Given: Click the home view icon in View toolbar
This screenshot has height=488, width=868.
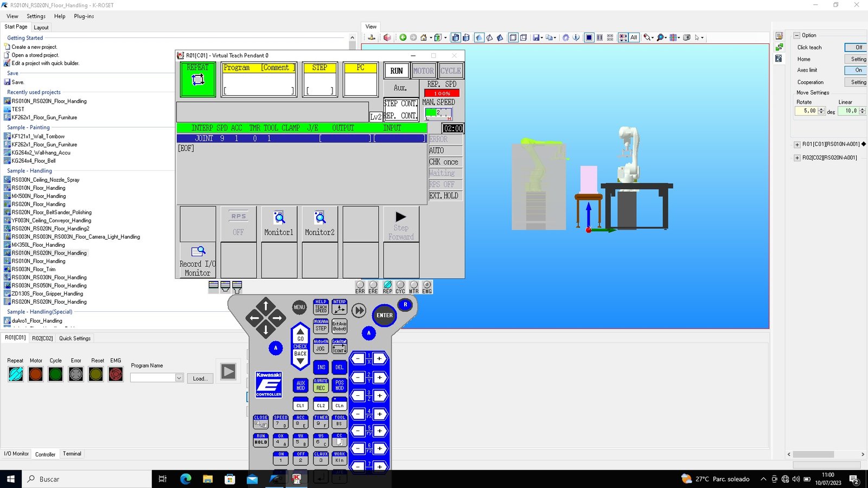Looking at the screenshot, I should coord(424,37).
